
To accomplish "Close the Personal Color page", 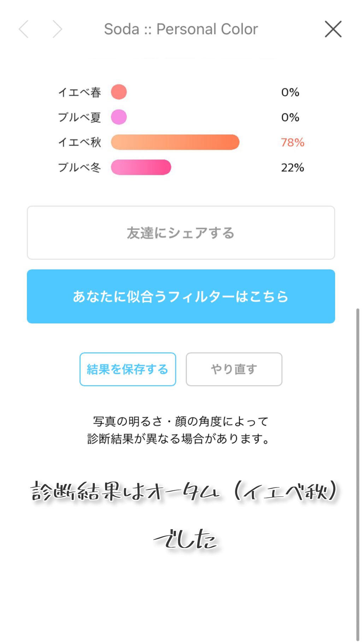I will click(333, 29).
